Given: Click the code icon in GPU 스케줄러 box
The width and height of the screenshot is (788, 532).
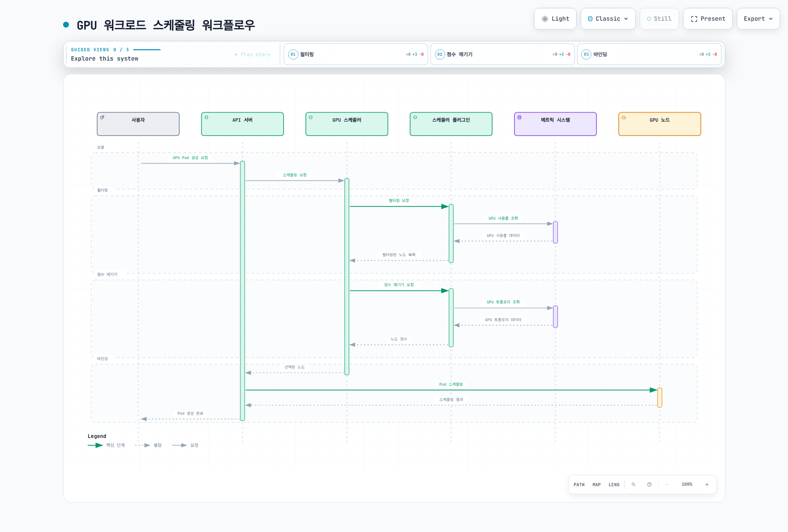Looking at the screenshot, I should (311, 117).
